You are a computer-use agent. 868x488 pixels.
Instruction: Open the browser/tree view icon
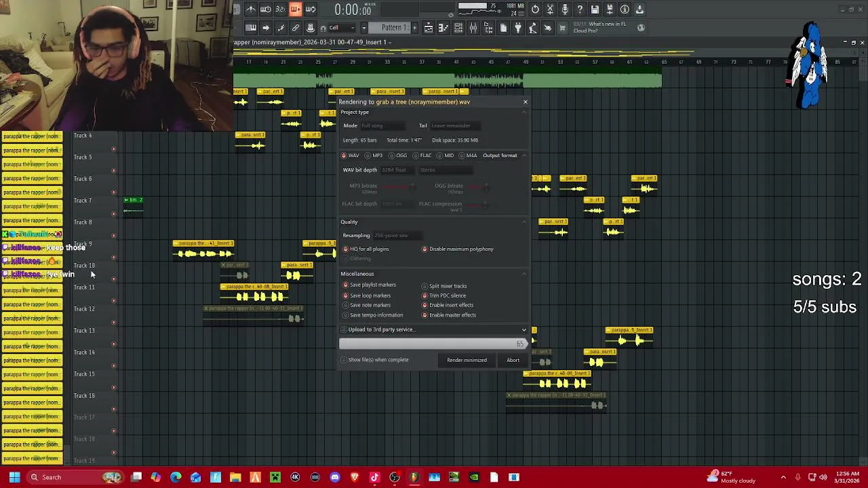coord(488,28)
